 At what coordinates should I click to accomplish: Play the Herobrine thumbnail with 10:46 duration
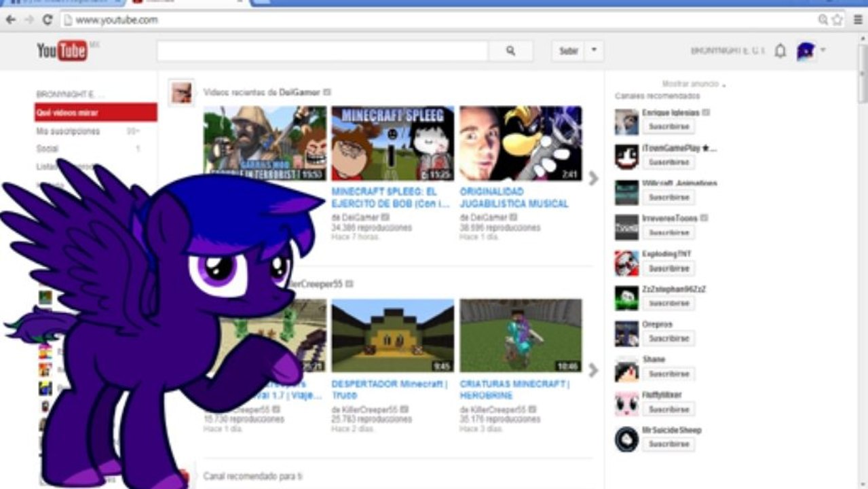point(521,336)
